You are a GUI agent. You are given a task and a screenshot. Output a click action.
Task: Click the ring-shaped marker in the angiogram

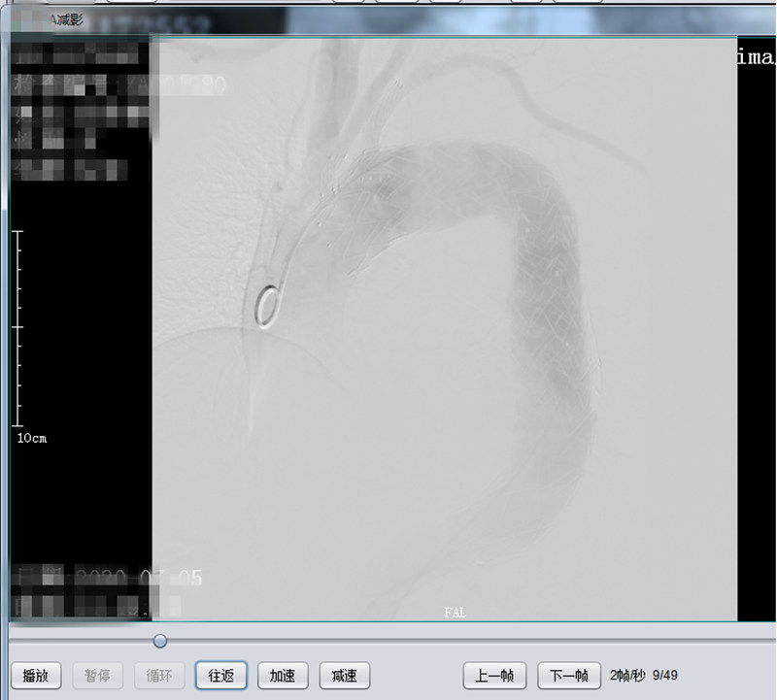tap(264, 307)
